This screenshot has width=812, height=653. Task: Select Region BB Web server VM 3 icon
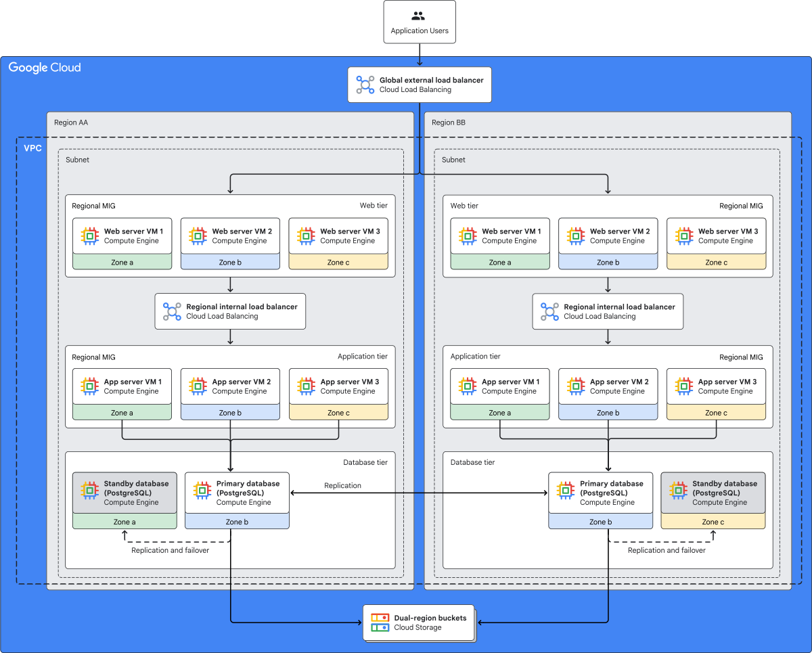coord(684,235)
